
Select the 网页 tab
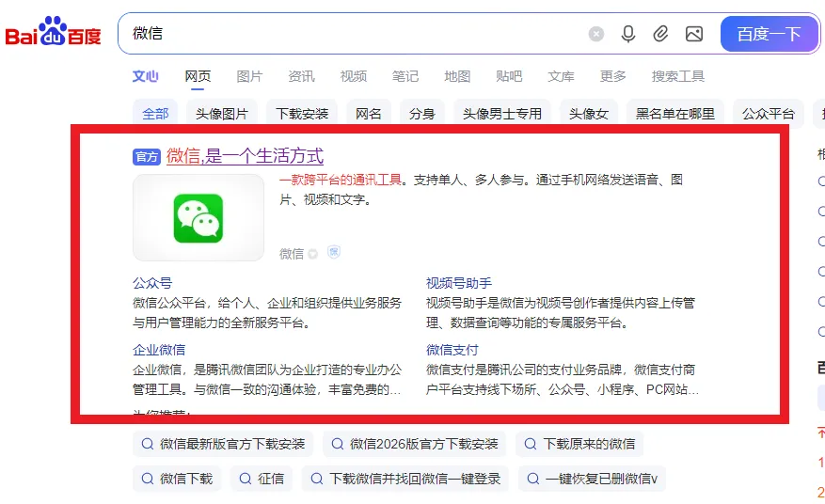point(198,77)
